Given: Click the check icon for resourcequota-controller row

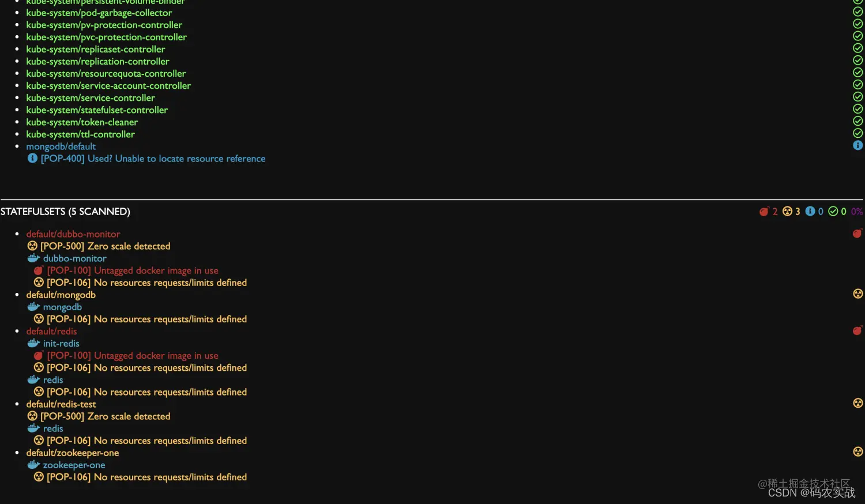Looking at the screenshot, I should pyautogui.click(x=858, y=72).
